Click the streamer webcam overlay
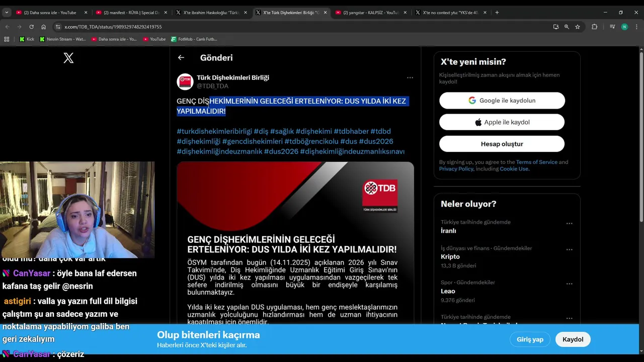 coord(77,210)
